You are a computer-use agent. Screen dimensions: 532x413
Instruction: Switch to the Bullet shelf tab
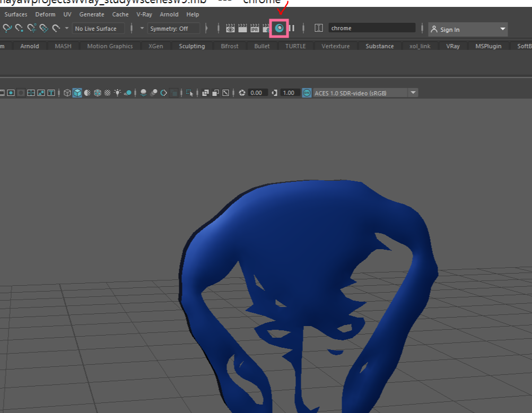coord(262,46)
